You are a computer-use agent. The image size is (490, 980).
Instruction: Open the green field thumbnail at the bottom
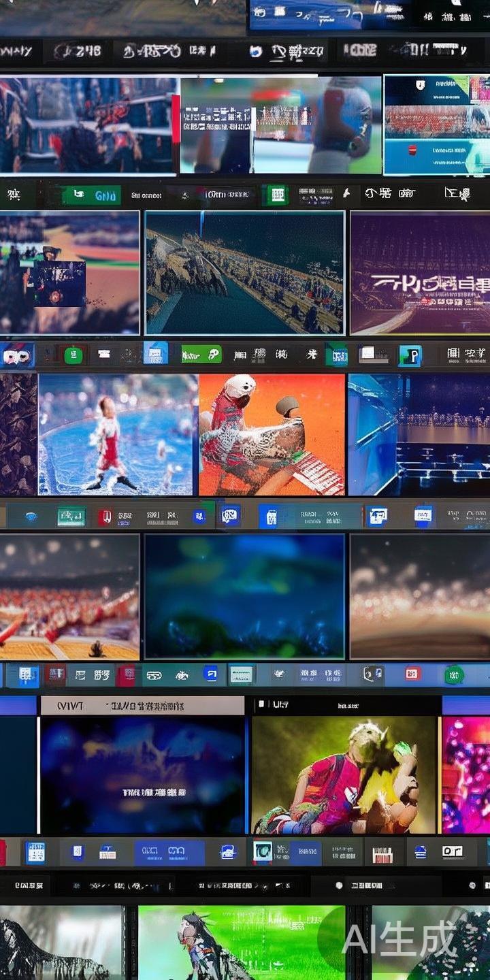point(242,943)
